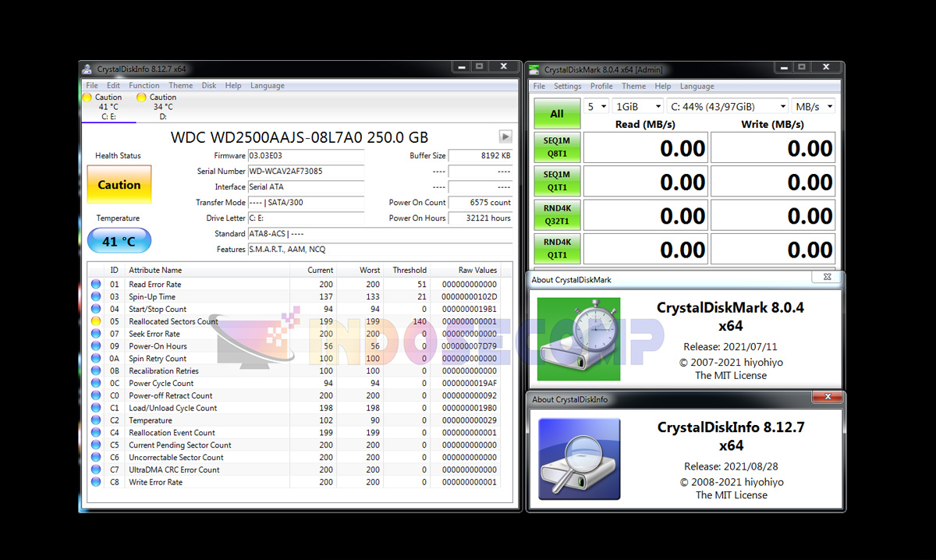Start the RND4K Q32T1 test
This screenshot has width=936, height=560.
pyautogui.click(x=557, y=214)
